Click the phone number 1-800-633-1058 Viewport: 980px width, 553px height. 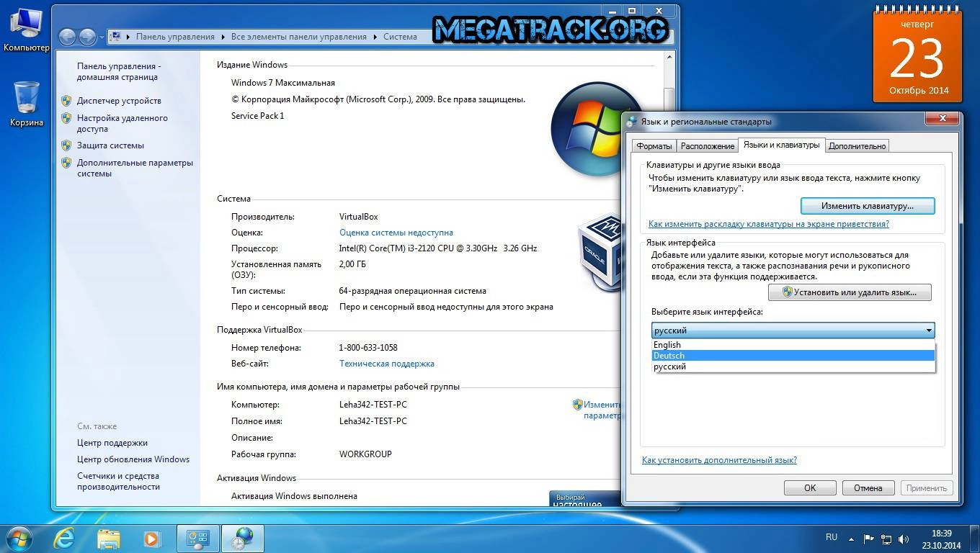tap(368, 348)
